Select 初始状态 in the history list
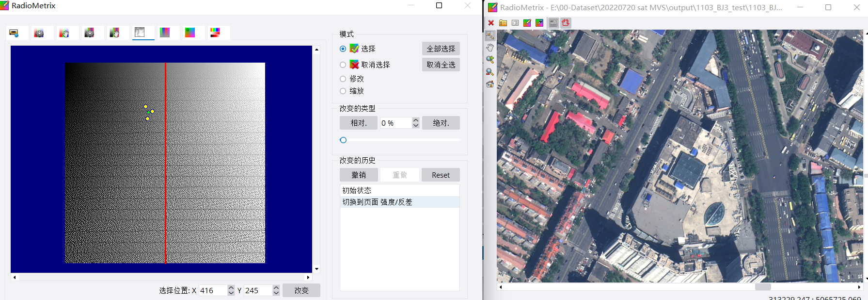Viewport: 868px width, 300px height. coord(400,190)
